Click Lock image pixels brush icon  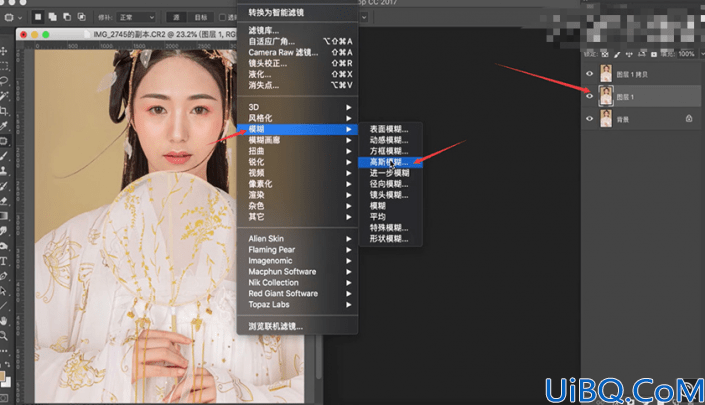pos(617,54)
